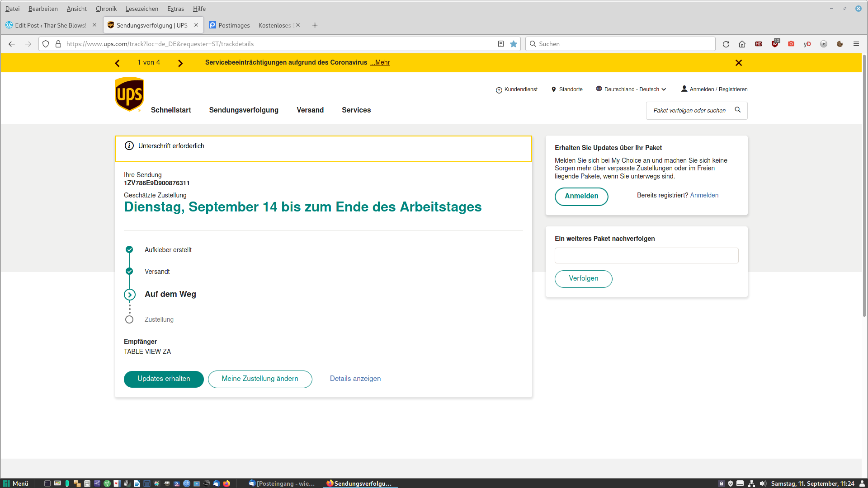Open the Menü start button
868x488 pixels.
(x=16, y=483)
